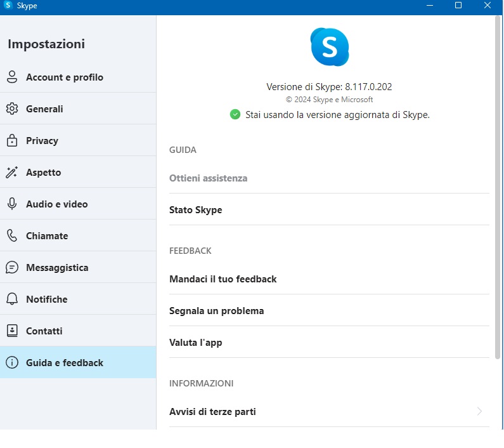This screenshot has height=448, width=504.
Task: Click the green checkmark update status icon
Action: click(235, 114)
